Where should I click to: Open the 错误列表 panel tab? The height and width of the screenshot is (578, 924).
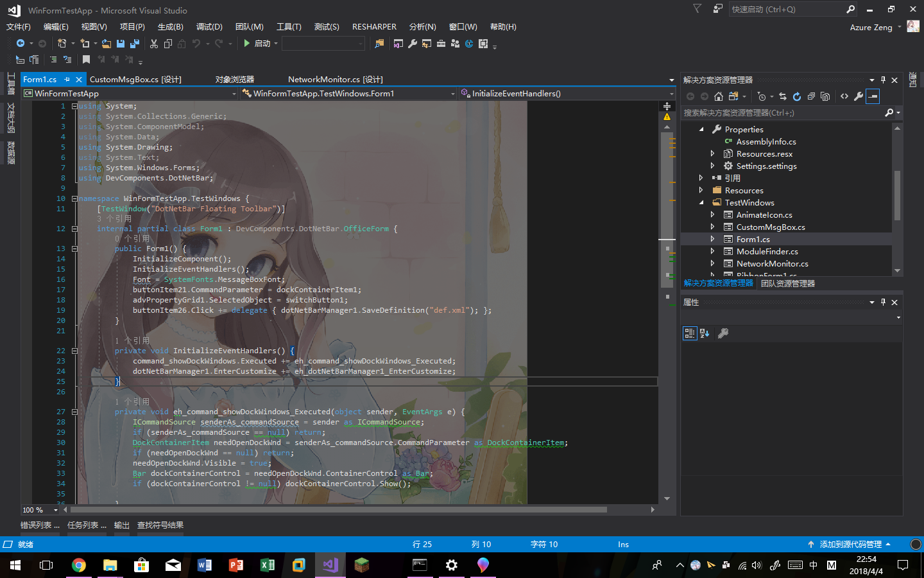pos(40,525)
